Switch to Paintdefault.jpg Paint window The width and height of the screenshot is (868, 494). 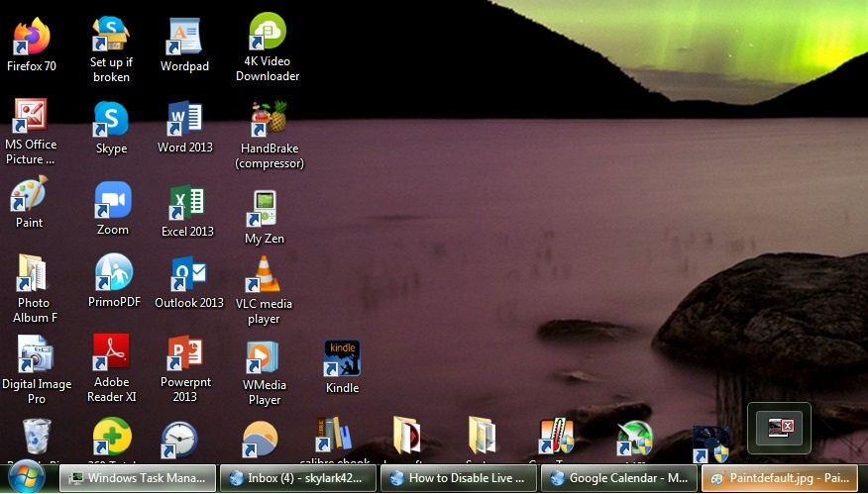coord(780,478)
